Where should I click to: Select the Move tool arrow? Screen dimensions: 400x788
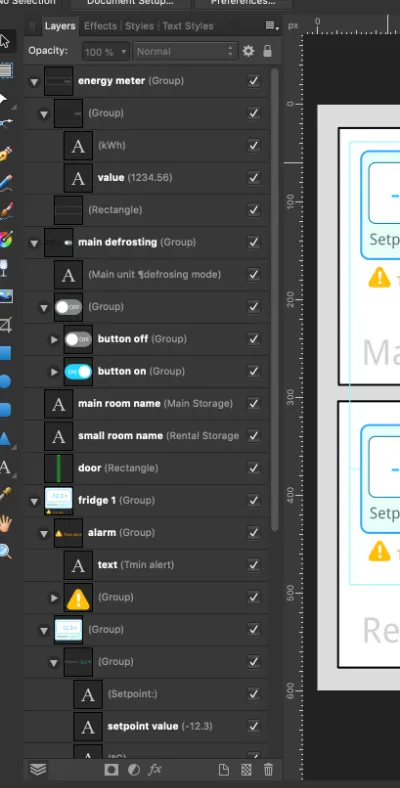4,41
